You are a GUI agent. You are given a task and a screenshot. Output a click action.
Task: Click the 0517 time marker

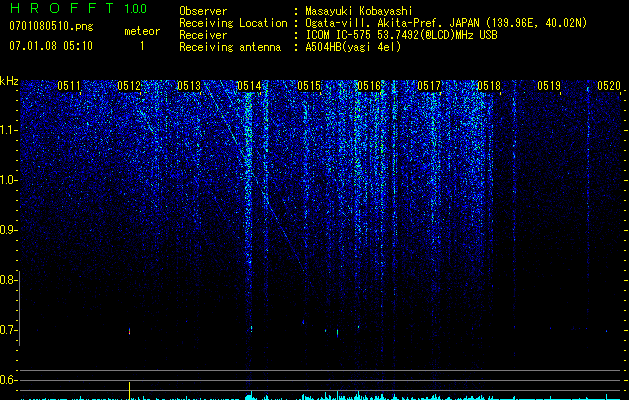point(429,86)
